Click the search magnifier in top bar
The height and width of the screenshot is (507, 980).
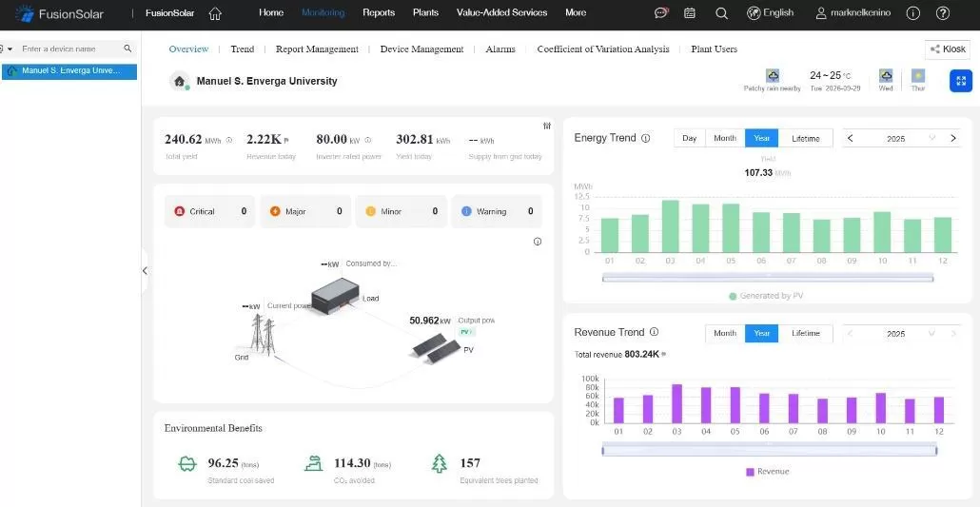tap(721, 13)
